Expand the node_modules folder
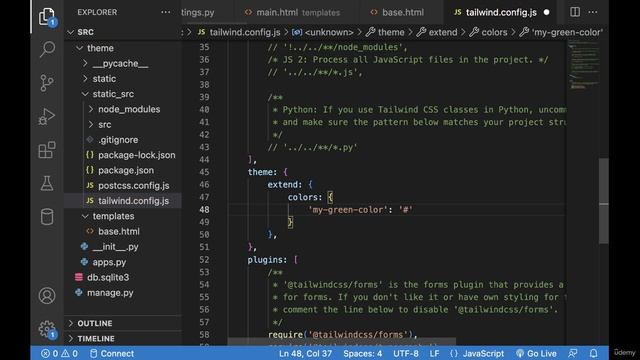This screenshot has height=360, width=640. [x=122, y=109]
